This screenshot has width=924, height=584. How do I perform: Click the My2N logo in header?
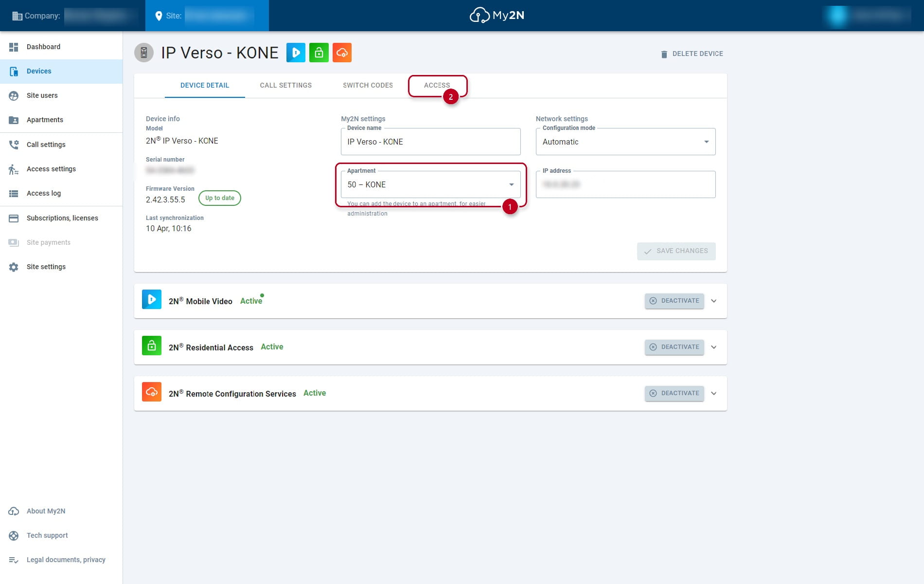[x=497, y=16]
